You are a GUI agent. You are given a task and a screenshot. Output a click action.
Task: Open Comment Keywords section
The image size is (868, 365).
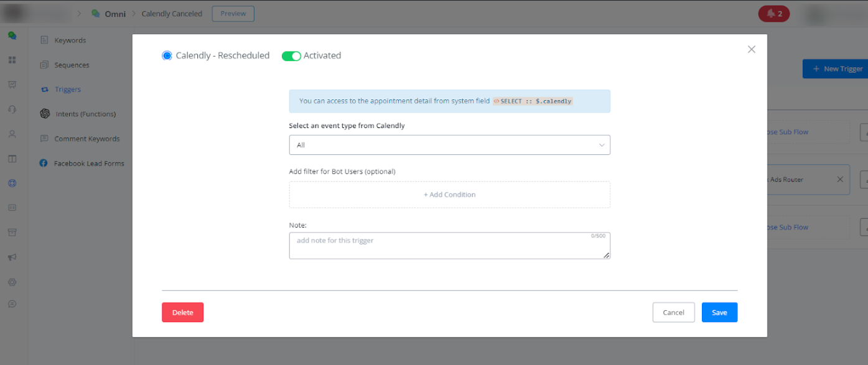[x=86, y=139]
